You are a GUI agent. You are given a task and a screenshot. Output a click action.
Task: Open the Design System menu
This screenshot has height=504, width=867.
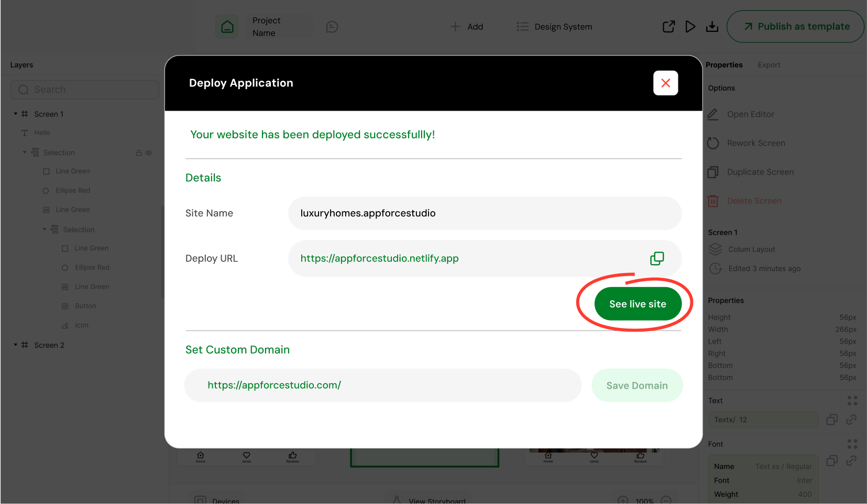(554, 27)
